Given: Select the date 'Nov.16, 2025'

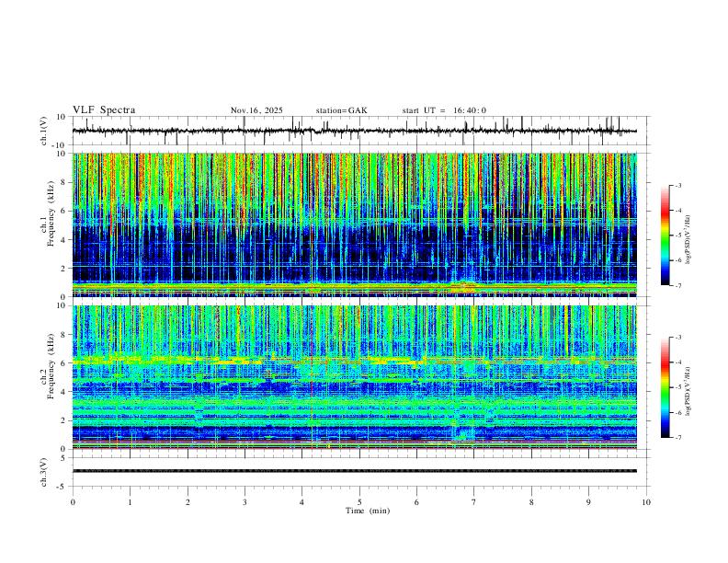Looking at the screenshot, I should coord(256,110).
